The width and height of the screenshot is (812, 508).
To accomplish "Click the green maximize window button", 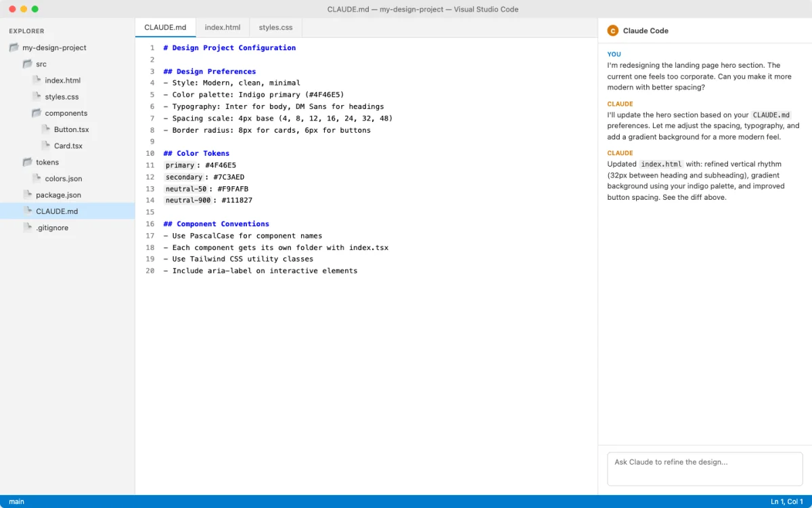I will (35, 9).
